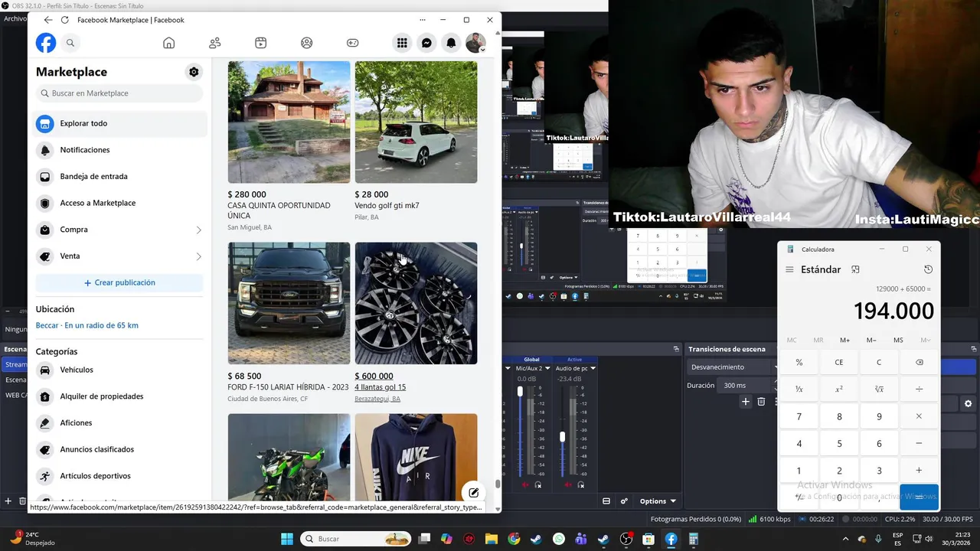This screenshot has height=551, width=980.
Task: Select Vehículos category
Action: point(121,370)
